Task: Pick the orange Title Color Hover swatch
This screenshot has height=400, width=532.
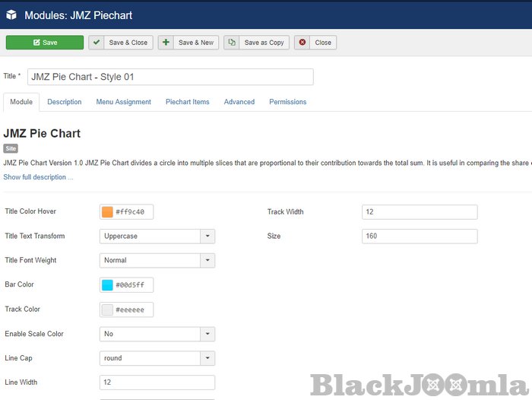Action: click(107, 212)
